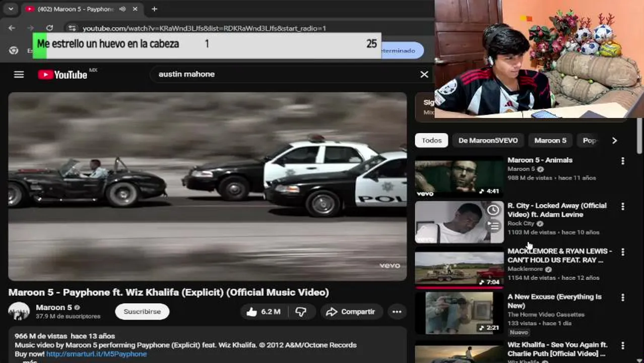Open options menu for See You Again
The height and width of the screenshot is (363, 644).
623,345
